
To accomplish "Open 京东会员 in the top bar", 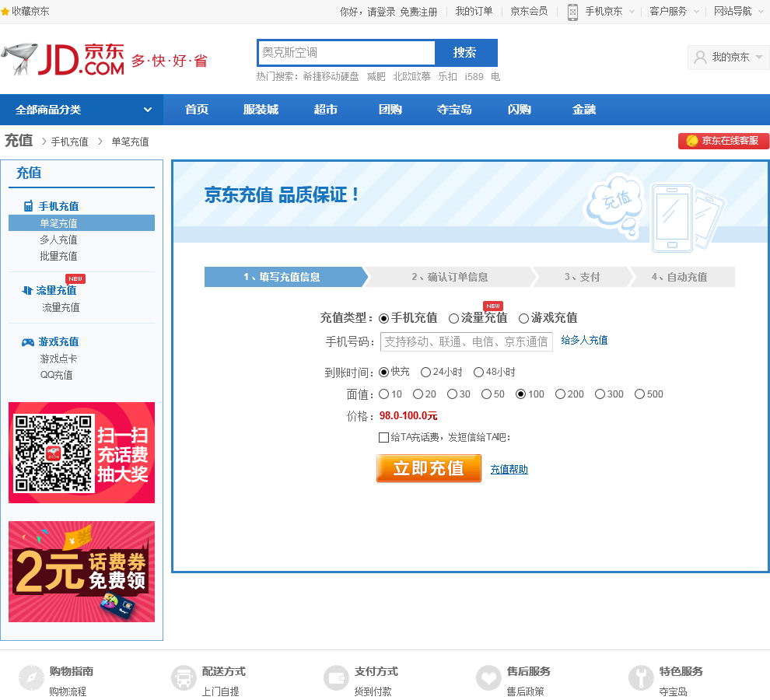I will click(529, 12).
